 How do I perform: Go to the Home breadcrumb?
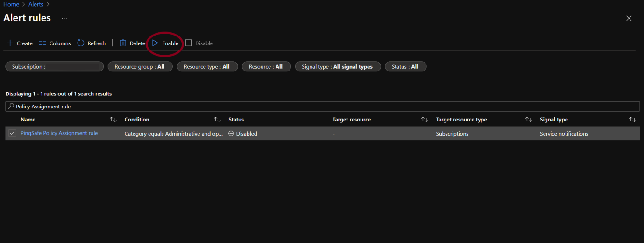[11, 4]
